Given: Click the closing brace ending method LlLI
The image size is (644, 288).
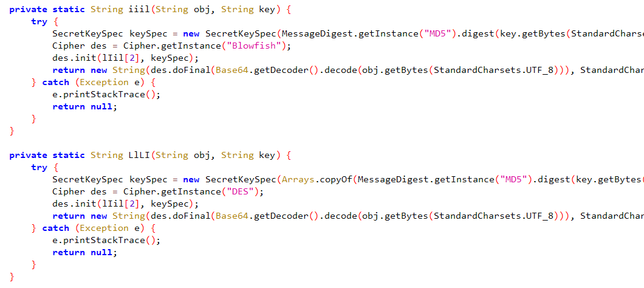Looking at the screenshot, I should pyautogui.click(x=12, y=277).
